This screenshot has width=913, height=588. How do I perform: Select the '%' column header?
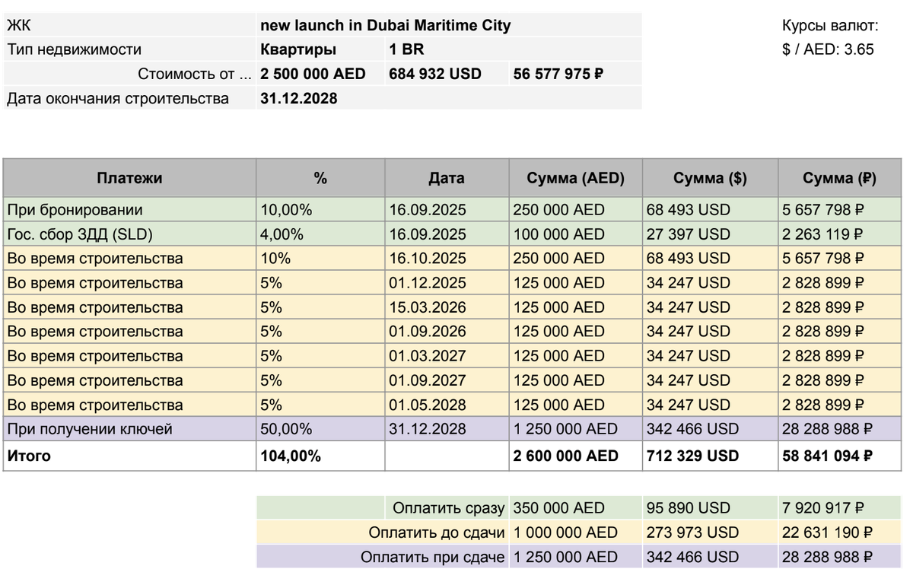317,177
